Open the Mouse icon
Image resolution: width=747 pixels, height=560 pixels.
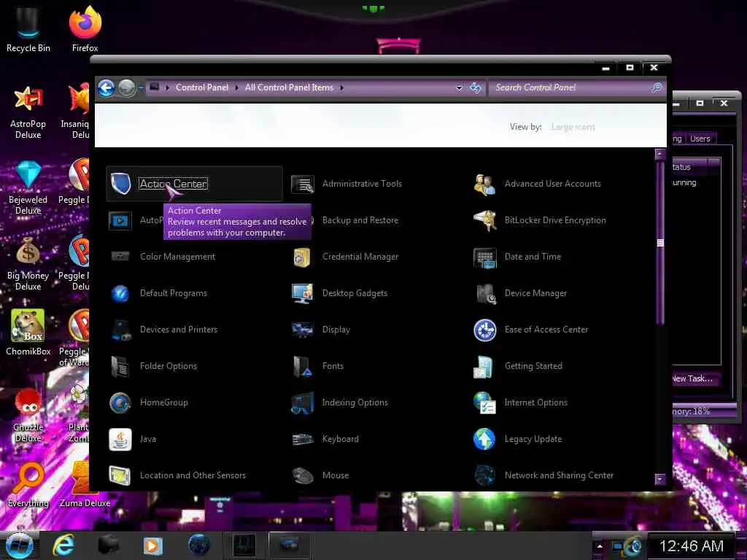303,475
